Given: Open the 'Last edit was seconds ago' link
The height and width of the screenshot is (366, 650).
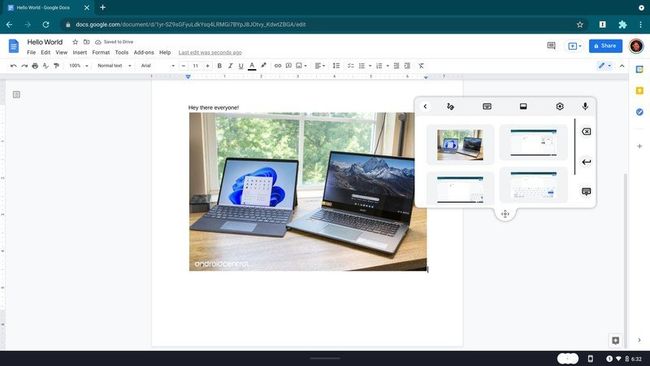Looking at the screenshot, I should 210,53.
